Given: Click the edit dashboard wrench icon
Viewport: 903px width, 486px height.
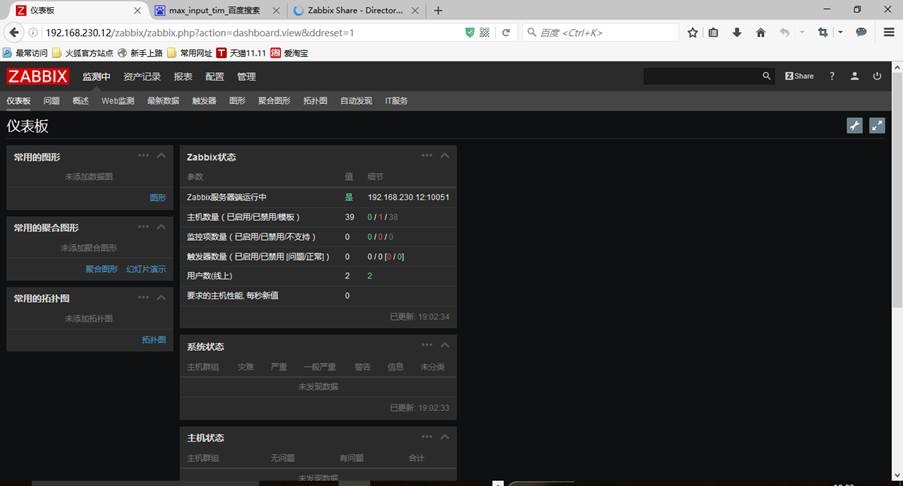Looking at the screenshot, I should (x=855, y=126).
